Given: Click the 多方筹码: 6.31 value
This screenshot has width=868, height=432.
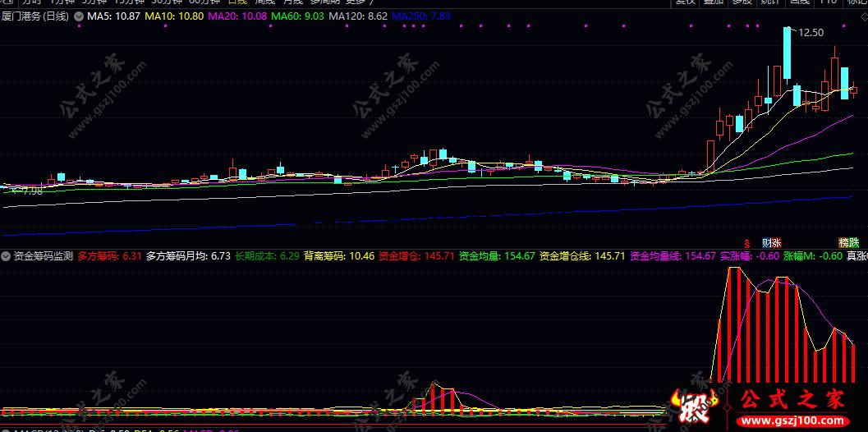Looking at the screenshot, I should pos(109,256).
